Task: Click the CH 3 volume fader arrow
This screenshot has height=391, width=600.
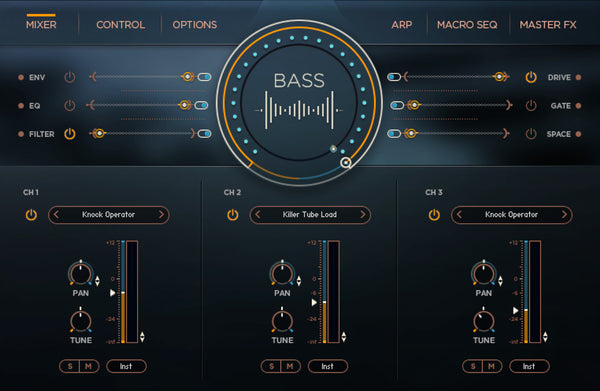Action: click(x=515, y=310)
